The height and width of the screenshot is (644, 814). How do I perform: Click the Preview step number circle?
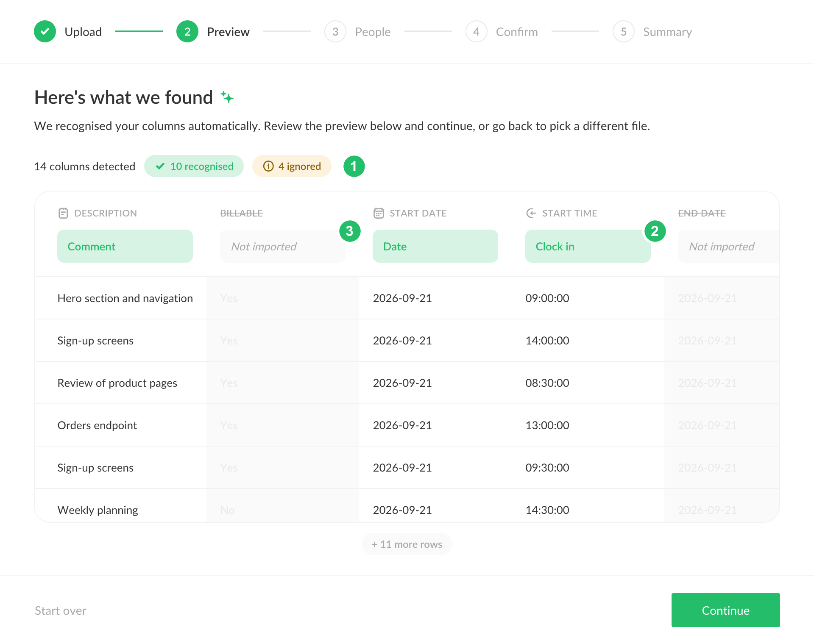187,31
